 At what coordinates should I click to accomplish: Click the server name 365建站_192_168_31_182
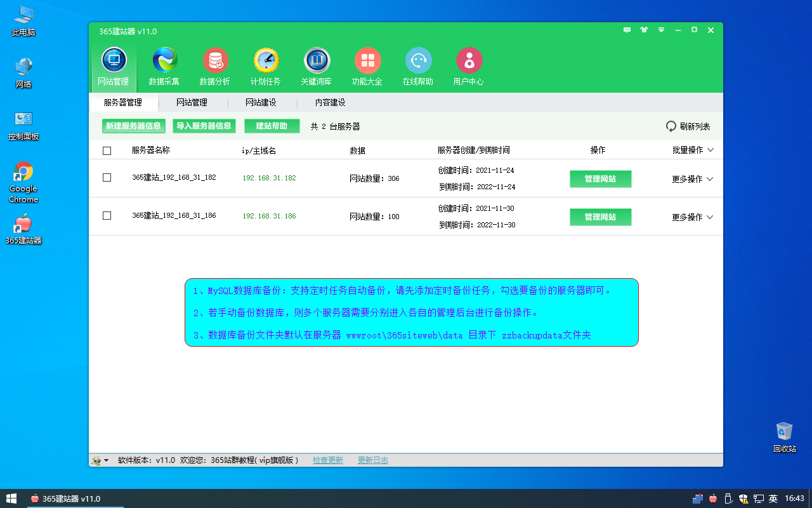pos(174,178)
